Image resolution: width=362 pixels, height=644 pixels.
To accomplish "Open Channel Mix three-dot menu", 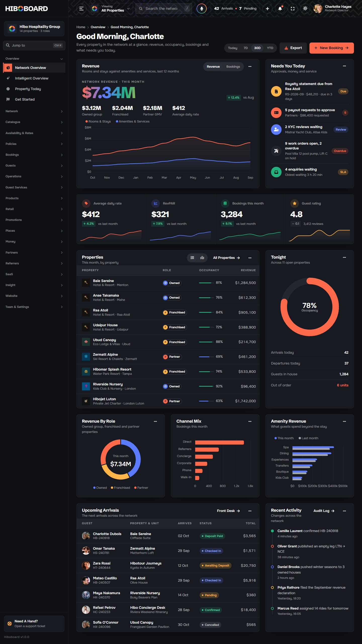I will (250, 421).
